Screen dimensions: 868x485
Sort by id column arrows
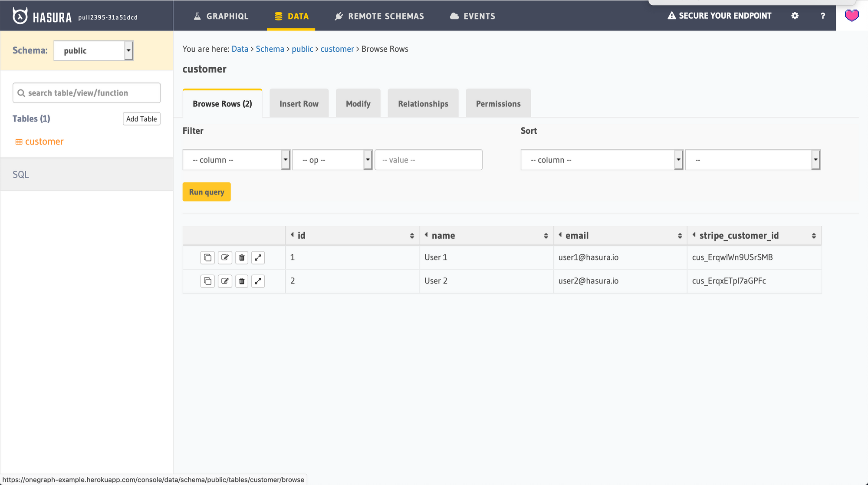pos(412,236)
